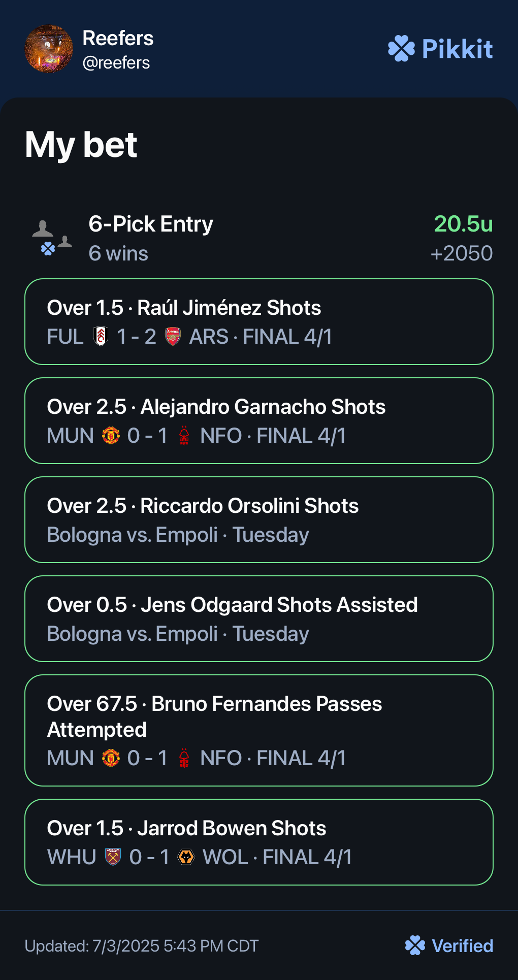The image size is (518, 980).
Task: Click the @reefers username handle
Action: (116, 63)
